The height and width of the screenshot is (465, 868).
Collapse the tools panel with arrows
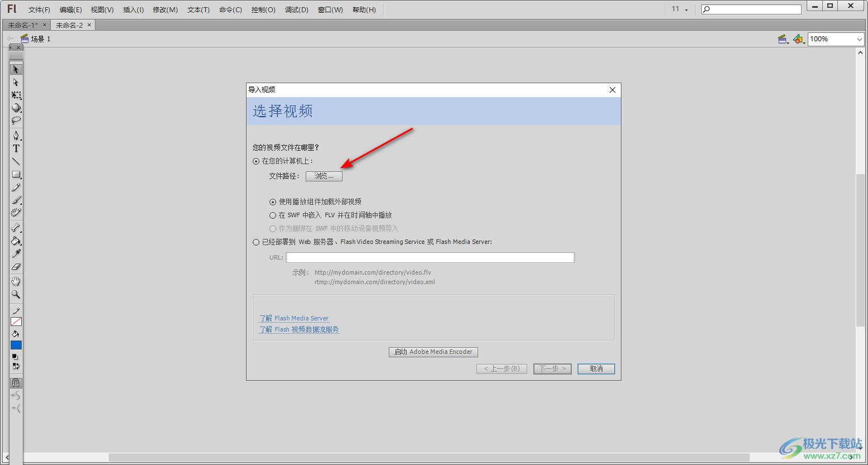tap(11, 48)
